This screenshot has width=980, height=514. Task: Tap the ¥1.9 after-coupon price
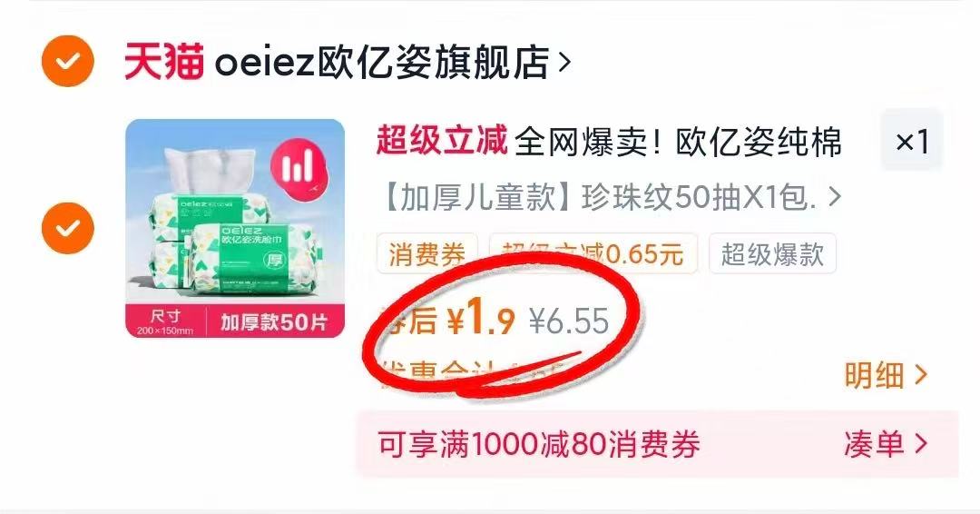[x=481, y=319]
